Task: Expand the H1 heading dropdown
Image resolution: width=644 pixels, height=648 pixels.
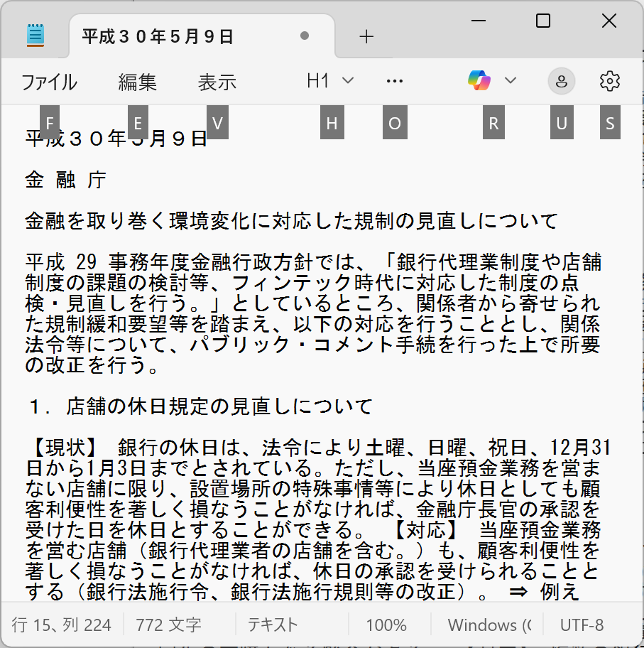Action: (x=330, y=82)
